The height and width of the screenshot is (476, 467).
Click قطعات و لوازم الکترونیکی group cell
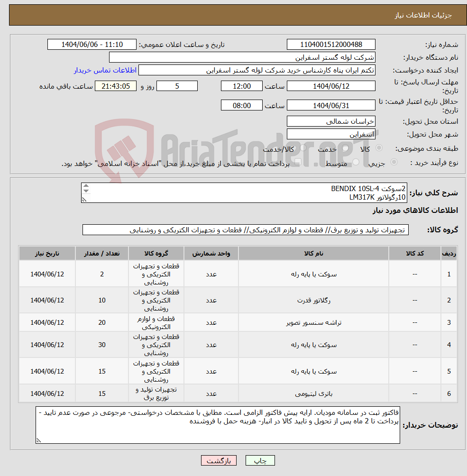[156, 322]
